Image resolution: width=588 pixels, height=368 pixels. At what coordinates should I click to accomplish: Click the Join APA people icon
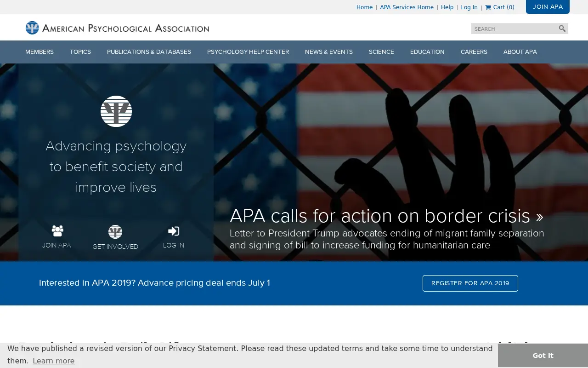[57, 231]
